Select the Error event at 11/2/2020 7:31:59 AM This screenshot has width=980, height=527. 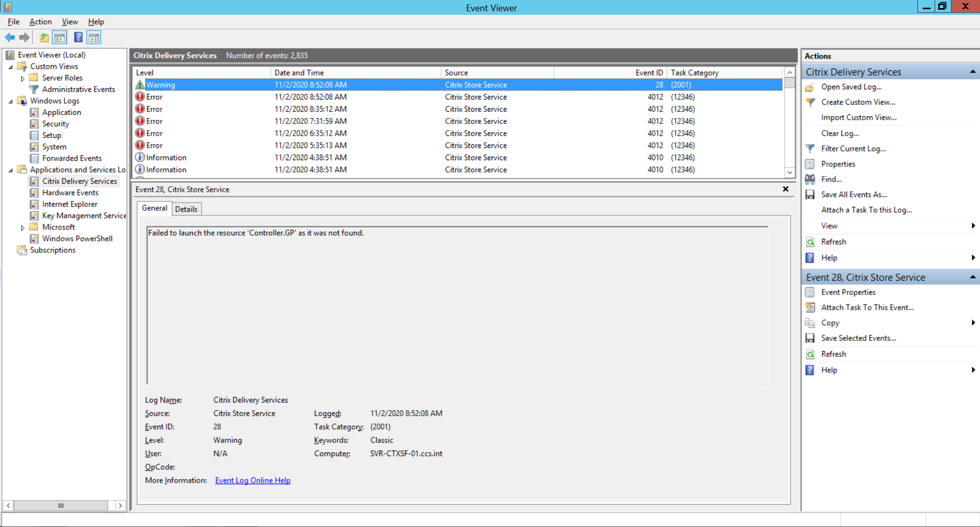coord(458,121)
